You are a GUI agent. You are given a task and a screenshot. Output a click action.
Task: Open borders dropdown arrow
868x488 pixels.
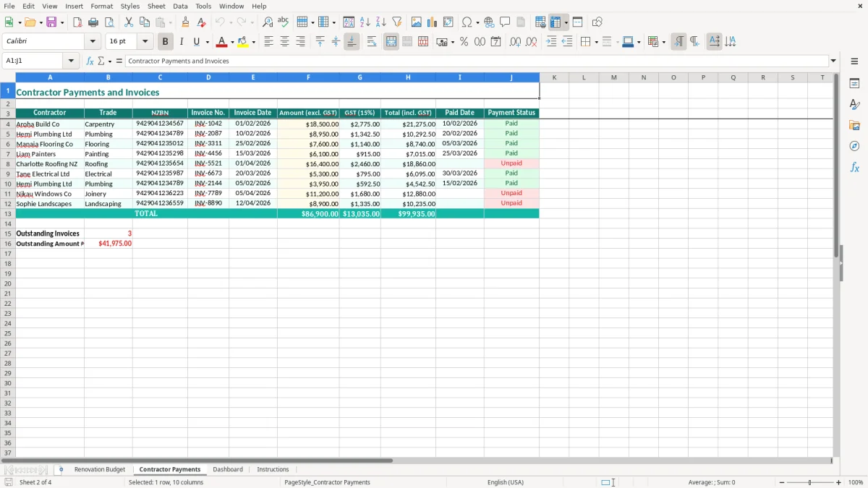point(596,42)
